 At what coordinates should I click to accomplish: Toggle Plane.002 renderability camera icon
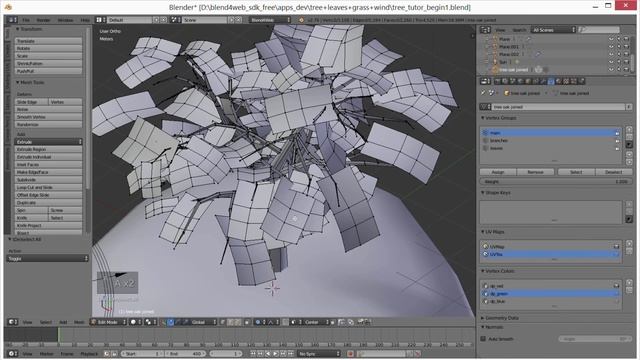tap(626, 54)
